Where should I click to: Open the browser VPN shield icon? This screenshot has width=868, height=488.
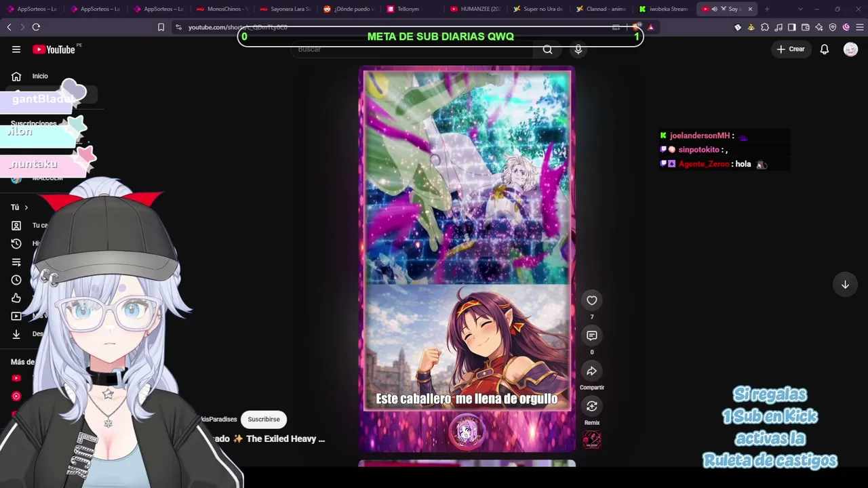(833, 27)
